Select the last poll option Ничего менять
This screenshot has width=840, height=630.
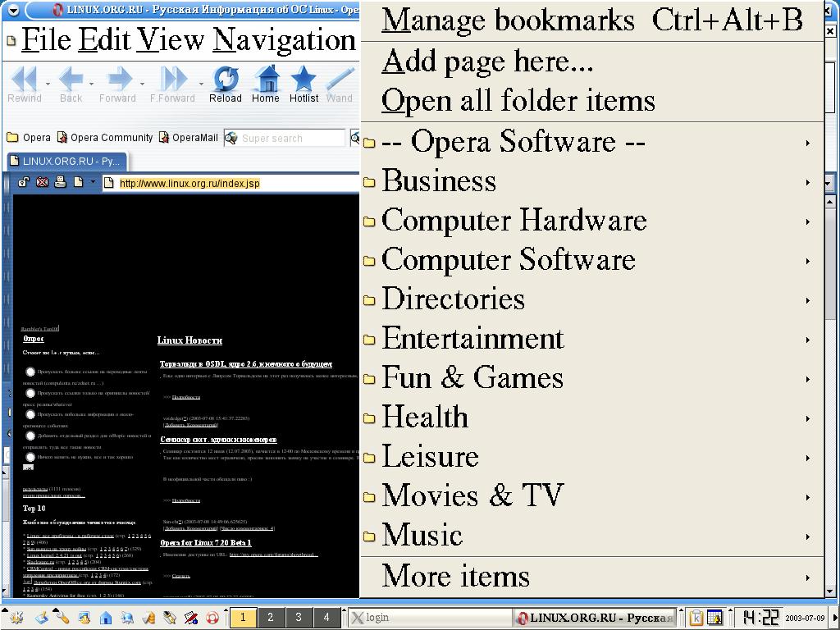point(30,457)
